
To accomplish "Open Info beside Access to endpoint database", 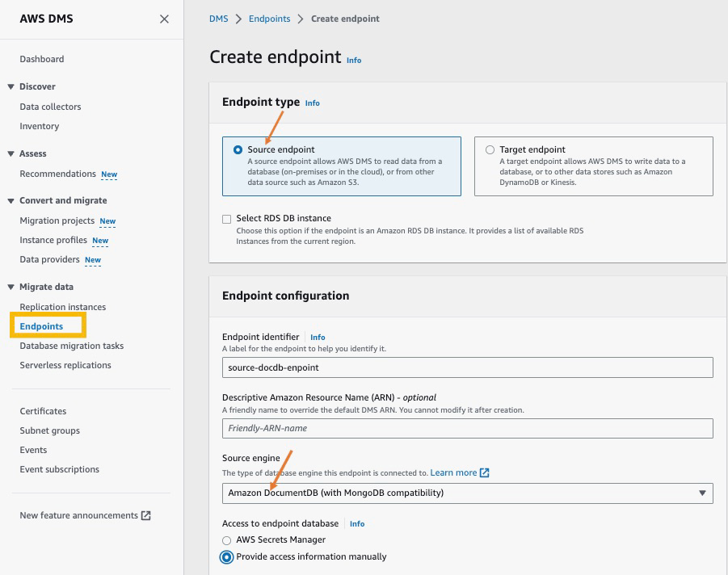I will (357, 524).
